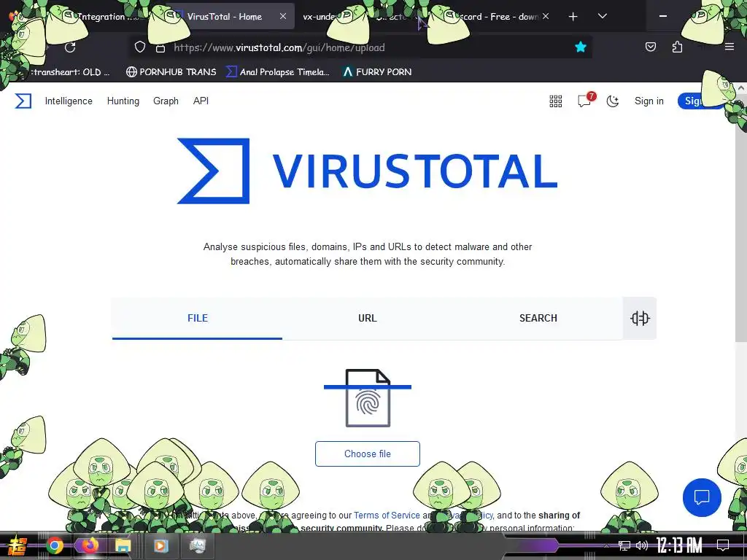
Task: Select the URL tab
Action: coord(368,318)
